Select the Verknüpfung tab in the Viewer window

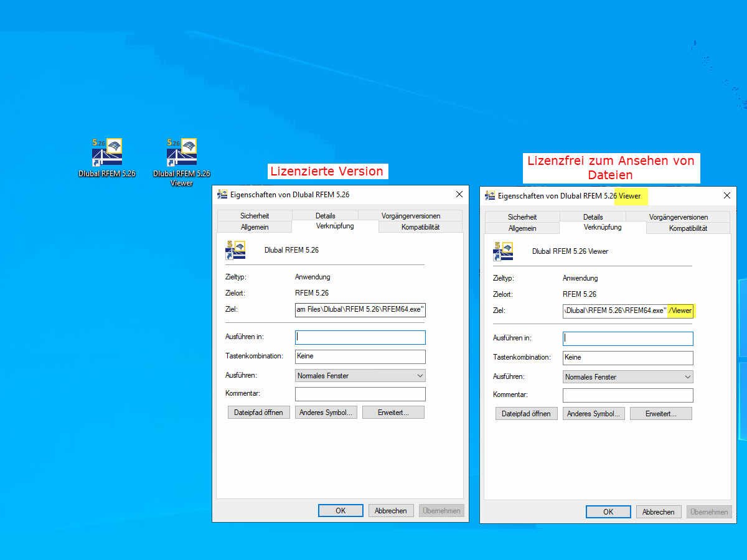[x=603, y=227]
